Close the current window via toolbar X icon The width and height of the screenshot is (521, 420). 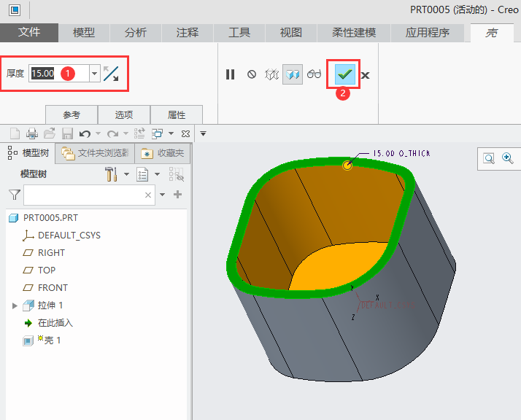[186, 134]
